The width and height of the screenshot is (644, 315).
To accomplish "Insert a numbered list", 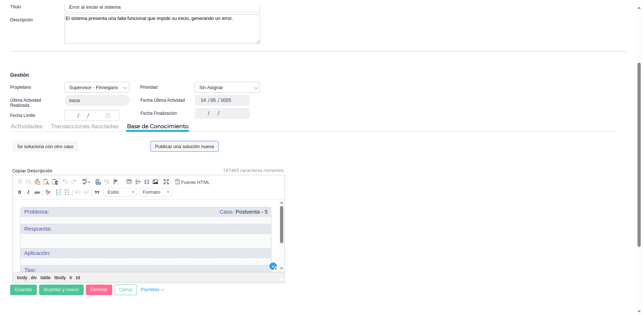I will pos(58,192).
